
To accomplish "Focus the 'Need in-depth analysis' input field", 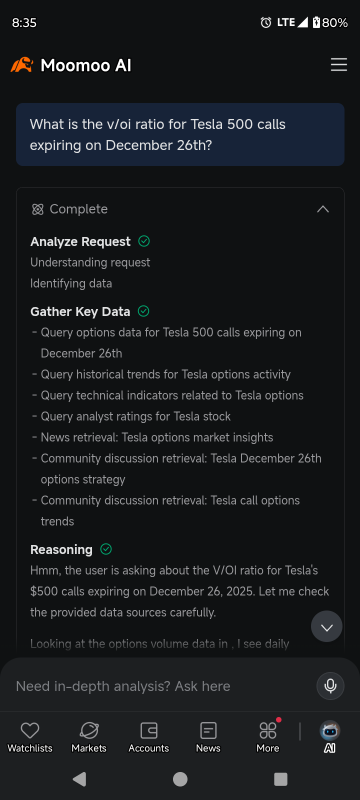I will coord(163,686).
